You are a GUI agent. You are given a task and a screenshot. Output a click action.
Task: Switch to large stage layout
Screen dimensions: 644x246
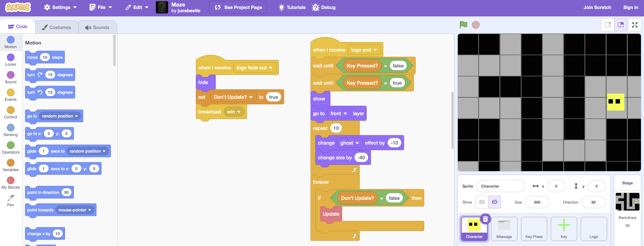(621, 25)
